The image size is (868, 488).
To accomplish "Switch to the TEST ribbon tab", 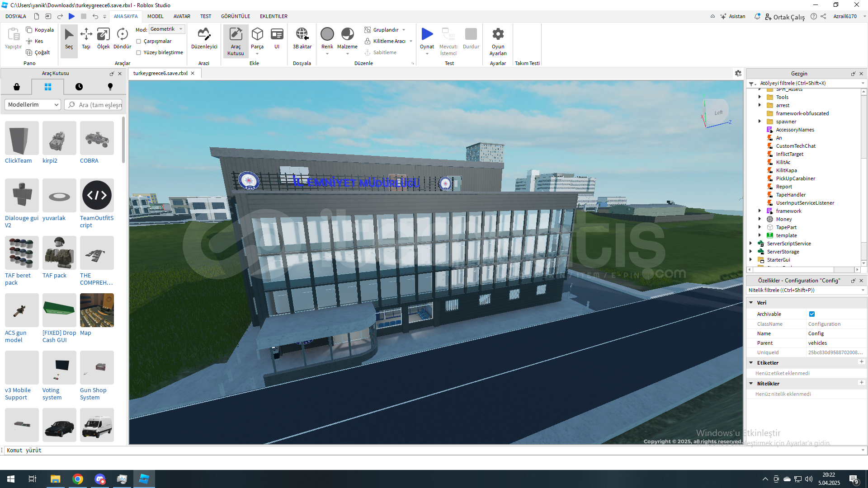I will pyautogui.click(x=206, y=16).
